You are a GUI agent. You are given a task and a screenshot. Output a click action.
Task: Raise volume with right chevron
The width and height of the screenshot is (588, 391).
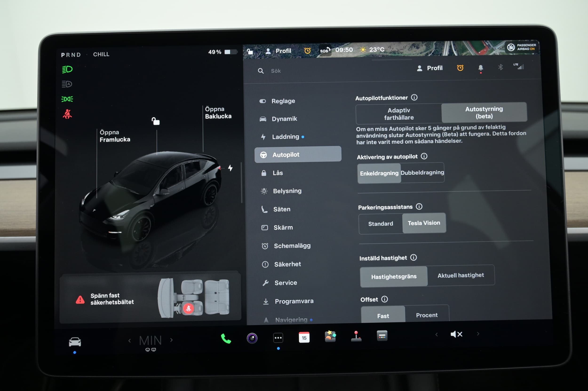click(478, 334)
